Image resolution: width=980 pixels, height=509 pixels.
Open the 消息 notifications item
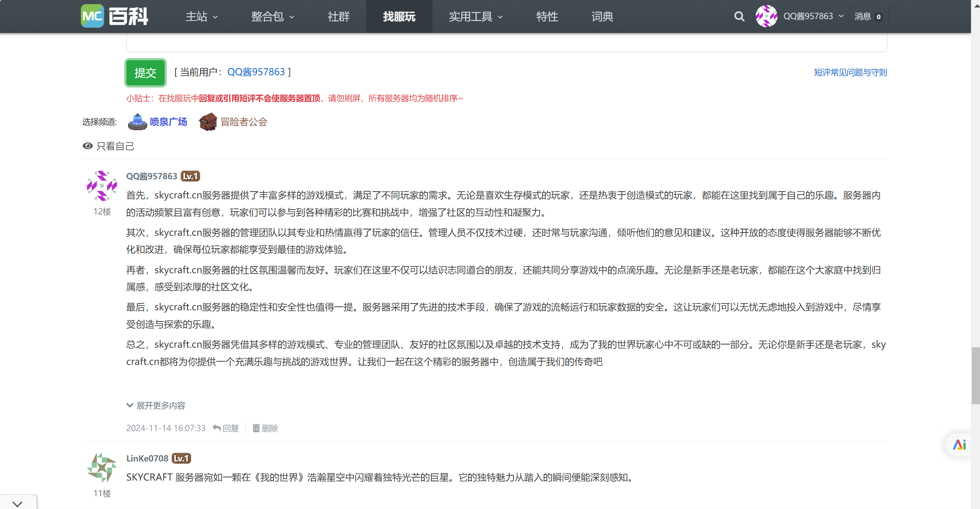pos(869,16)
